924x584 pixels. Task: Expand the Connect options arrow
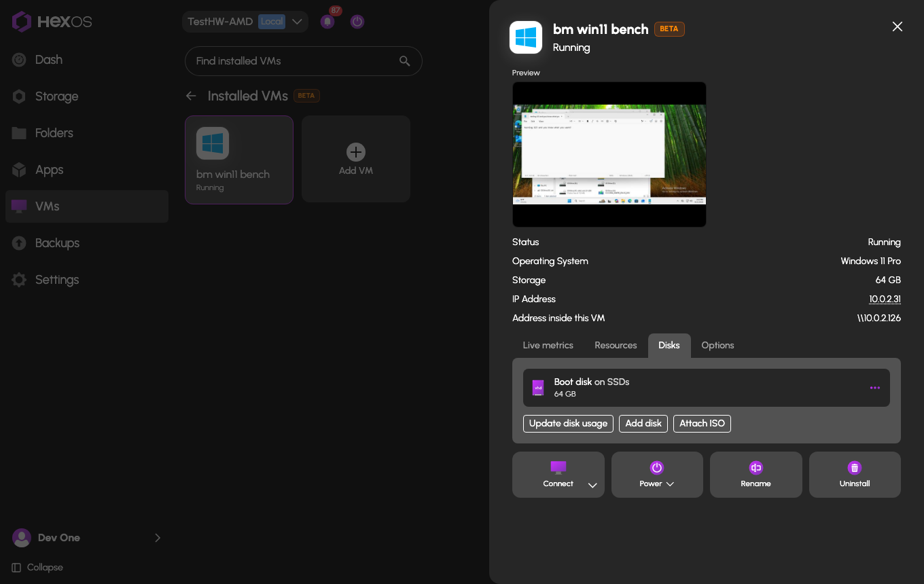[592, 485]
